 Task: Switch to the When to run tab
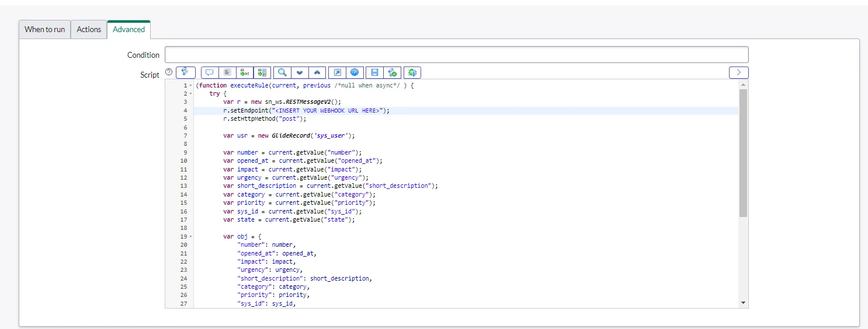point(44,29)
